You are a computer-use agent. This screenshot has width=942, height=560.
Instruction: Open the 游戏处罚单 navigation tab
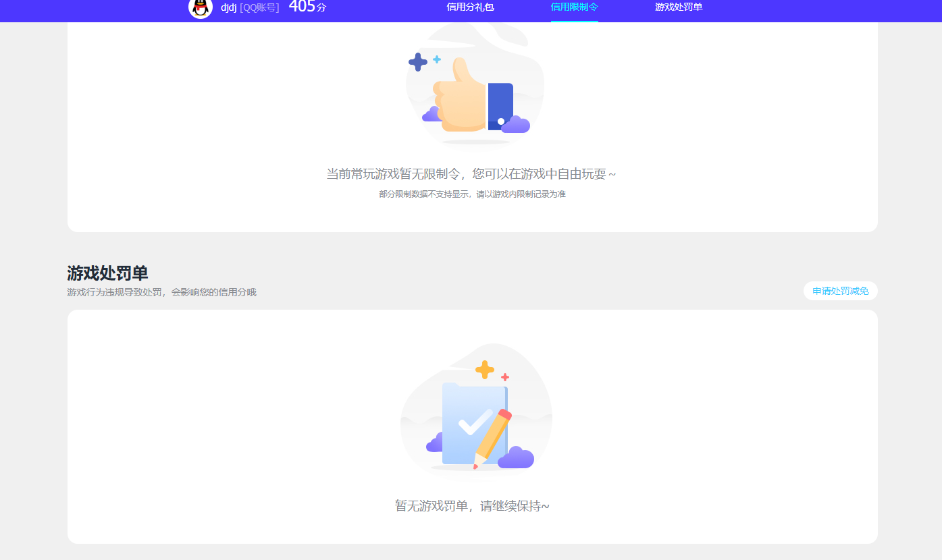(x=677, y=7)
